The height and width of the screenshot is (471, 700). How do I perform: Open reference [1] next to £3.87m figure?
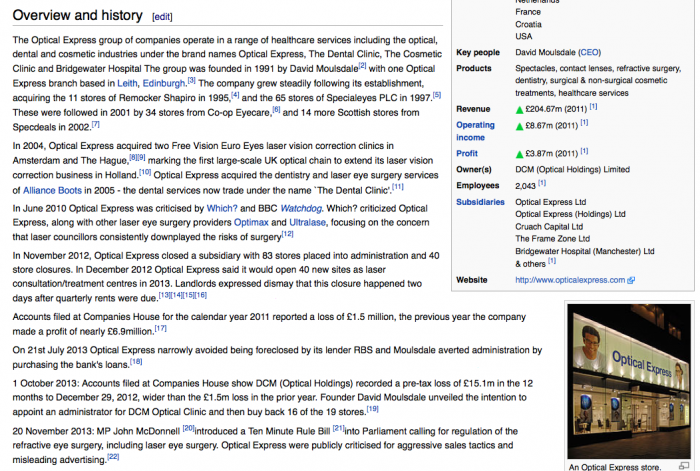pyautogui.click(x=584, y=151)
